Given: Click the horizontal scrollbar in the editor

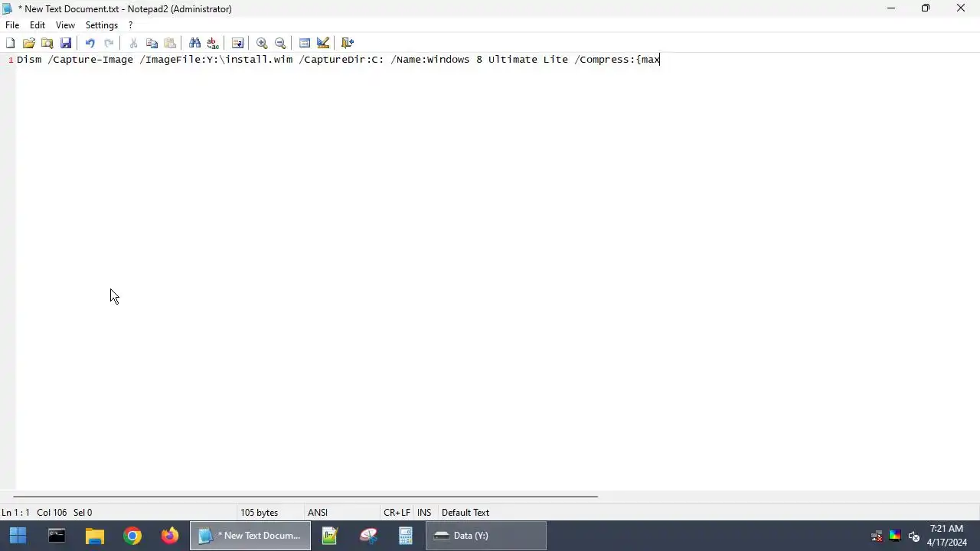Looking at the screenshot, I should pyautogui.click(x=305, y=497).
